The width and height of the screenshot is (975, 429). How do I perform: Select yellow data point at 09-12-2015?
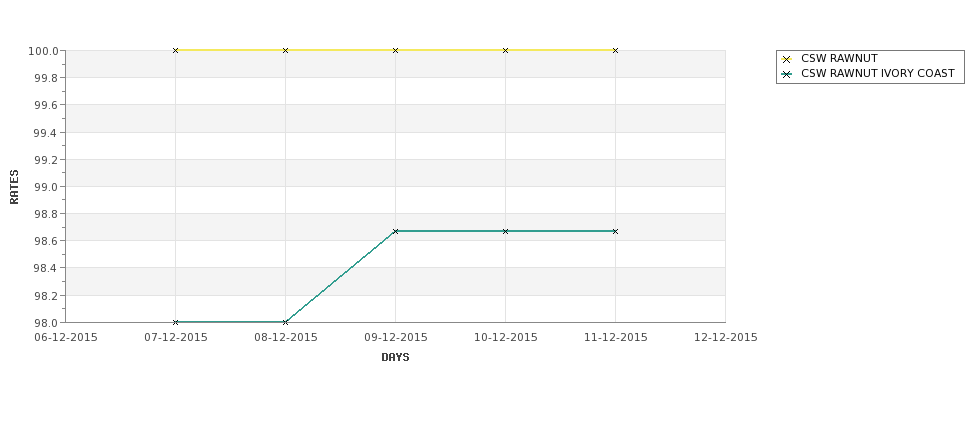click(x=395, y=50)
